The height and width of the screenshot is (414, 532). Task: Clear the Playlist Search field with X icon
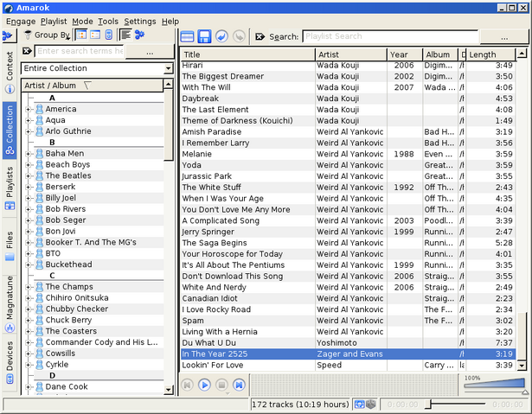(260, 36)
